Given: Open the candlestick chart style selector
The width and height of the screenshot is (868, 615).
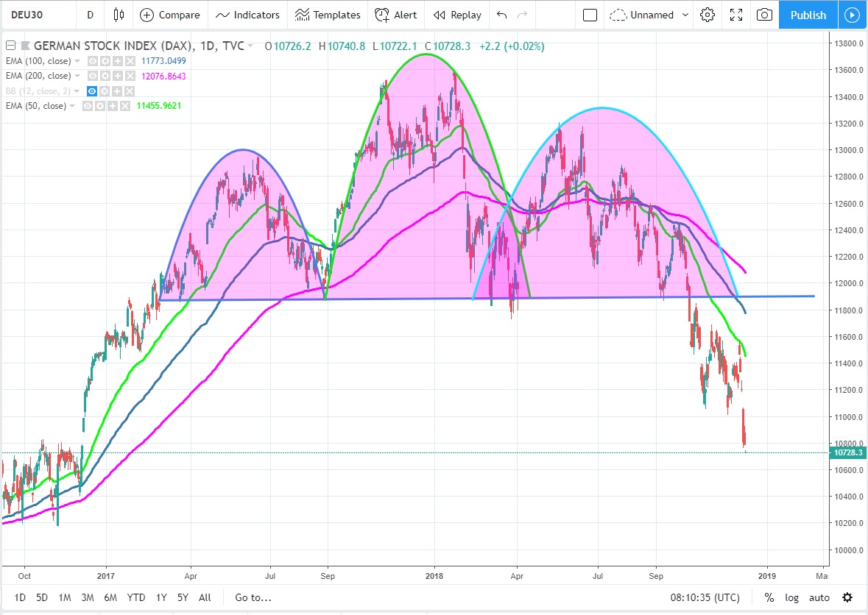Looking at the screenshot, I should click(119, 15).
